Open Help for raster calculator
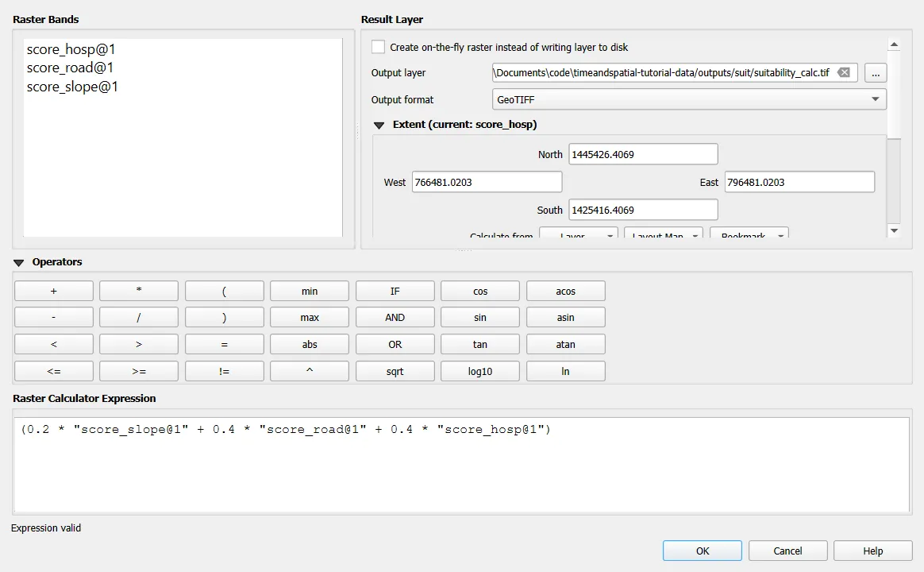This screenshot has height=572, width=924. pos(872,551)
